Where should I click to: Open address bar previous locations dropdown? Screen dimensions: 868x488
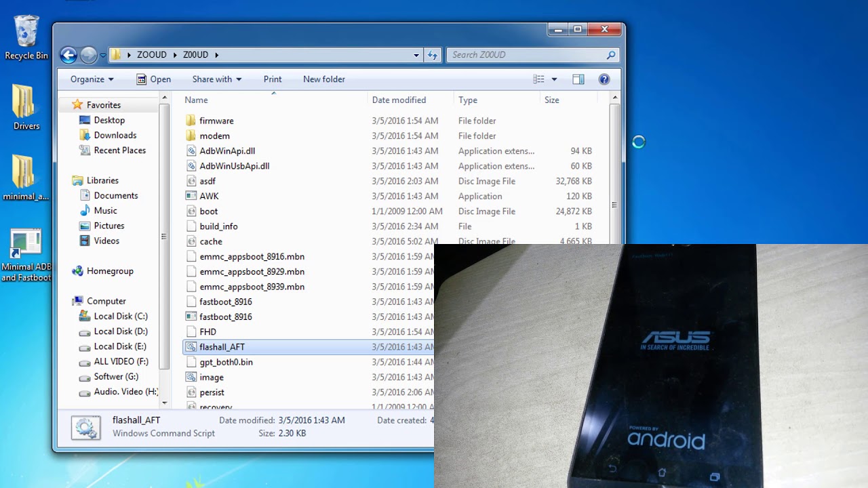tap(416, 55)
